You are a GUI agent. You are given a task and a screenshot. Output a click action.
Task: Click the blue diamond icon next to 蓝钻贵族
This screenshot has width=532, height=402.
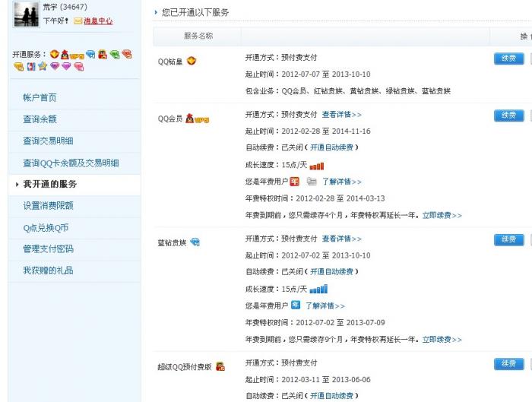point(195,242)
